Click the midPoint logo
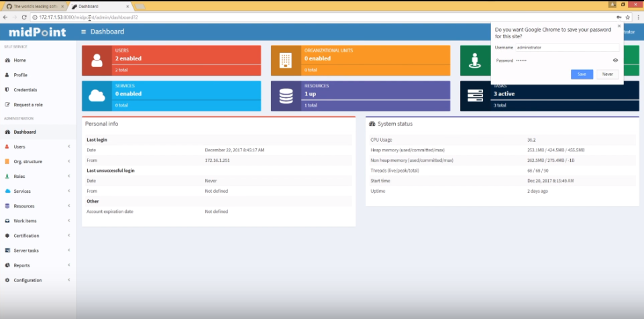644x319 pixels. [x=38, y=32]
